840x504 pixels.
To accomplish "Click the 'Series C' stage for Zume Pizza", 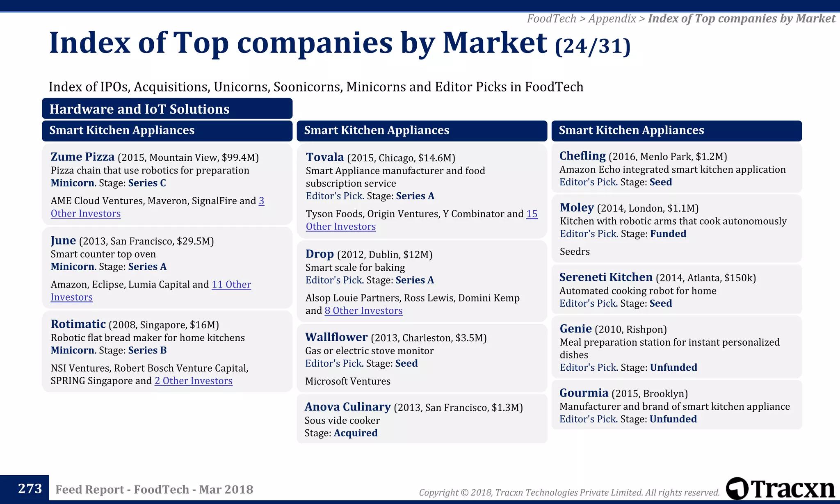I will click(147, 183).
